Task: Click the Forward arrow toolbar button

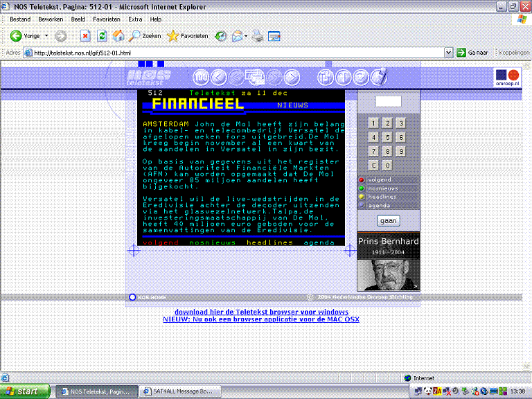Action: (x=61, y=35)
